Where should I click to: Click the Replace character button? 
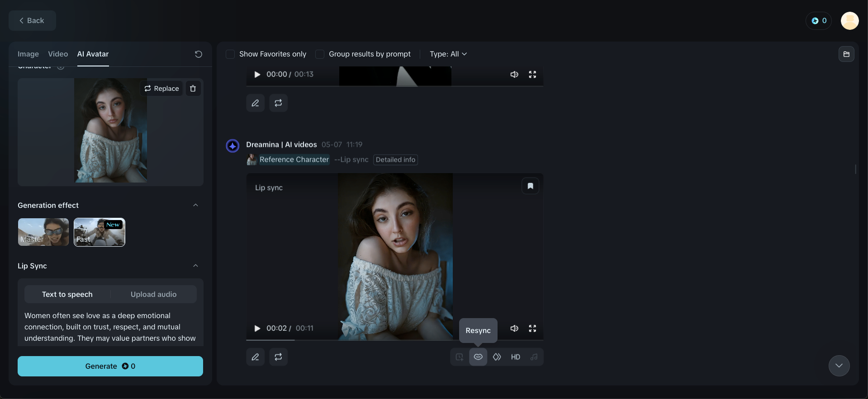(162, 89)
